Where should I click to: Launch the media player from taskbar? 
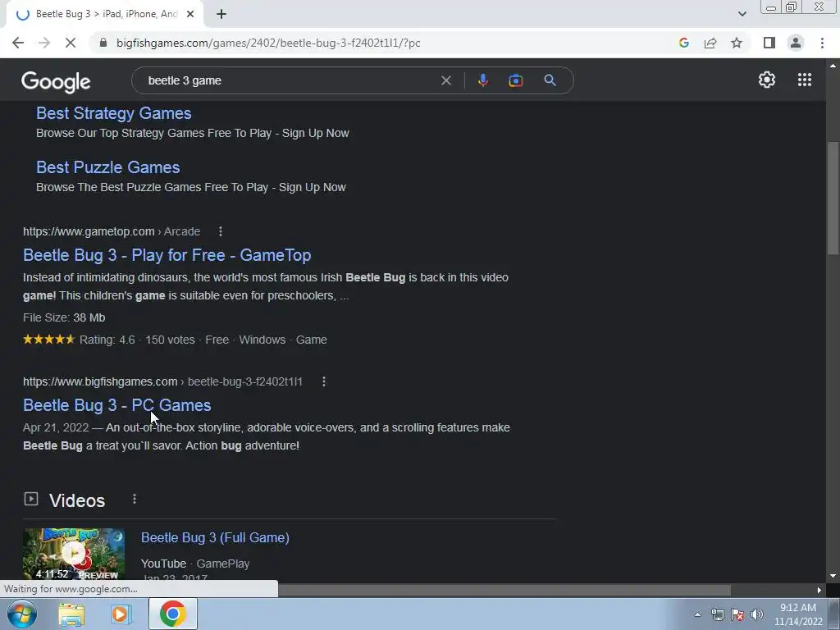(x=121, y=614)
